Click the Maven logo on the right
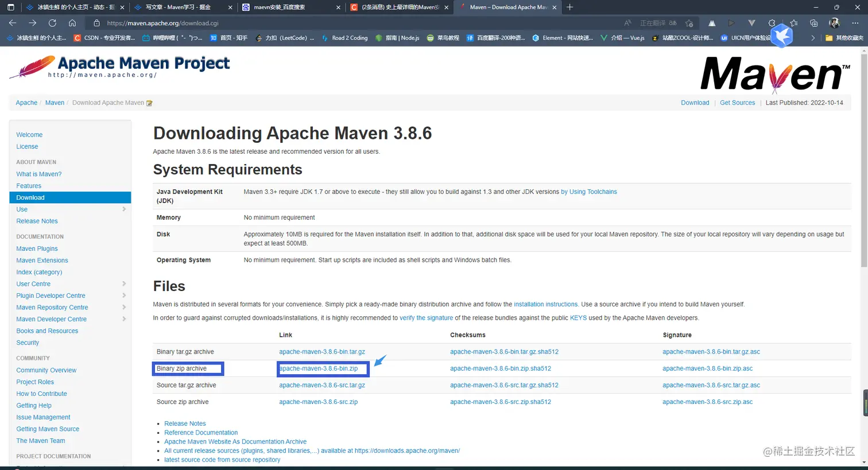This screenshot has width=868, height=470. coord(775,75)
